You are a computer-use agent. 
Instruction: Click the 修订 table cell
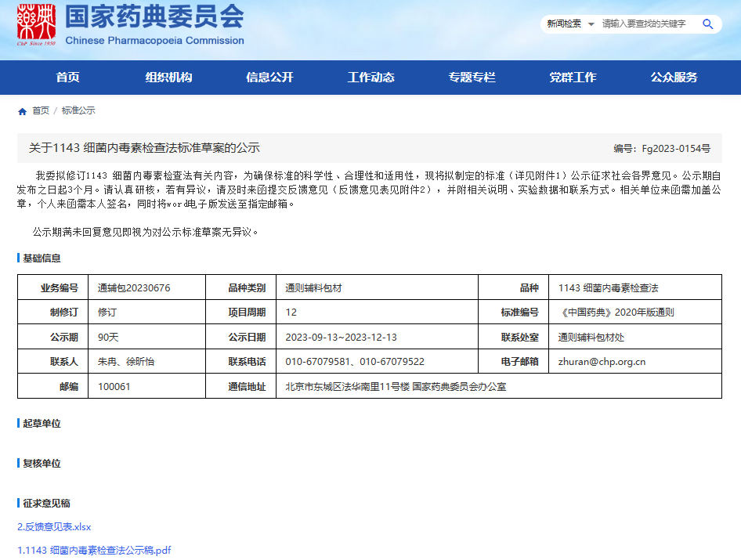[147, 312]
